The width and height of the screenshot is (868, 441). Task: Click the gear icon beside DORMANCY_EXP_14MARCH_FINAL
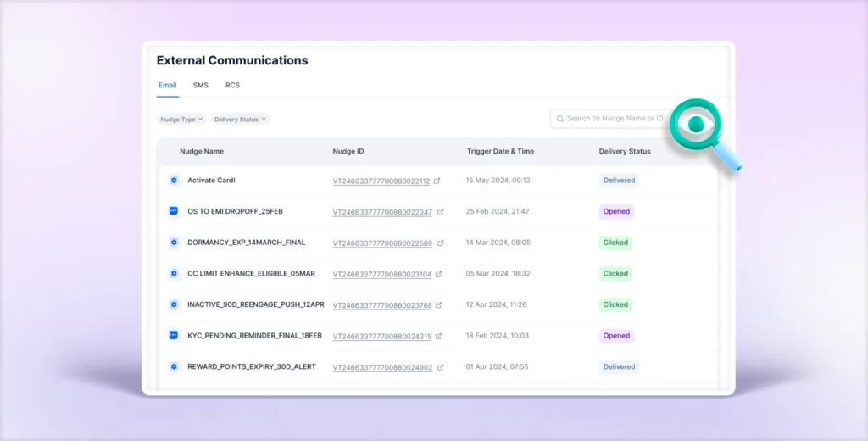coord(174,243)
